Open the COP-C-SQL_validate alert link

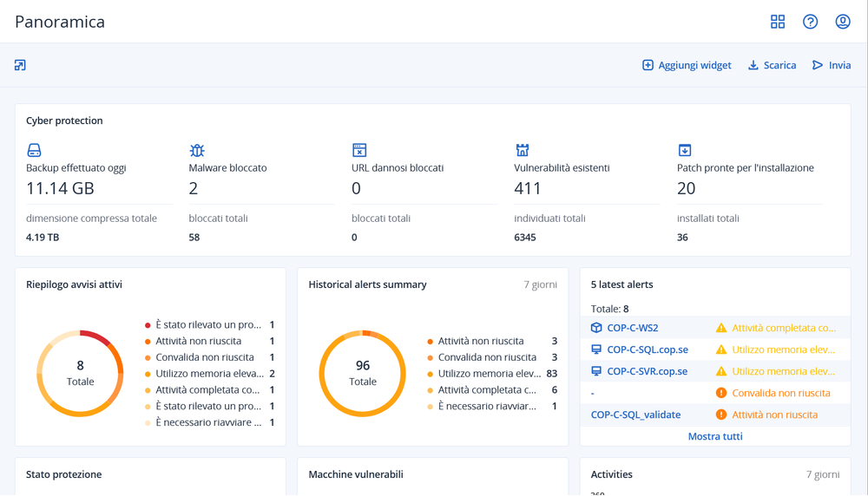click(x=635, y=414)
